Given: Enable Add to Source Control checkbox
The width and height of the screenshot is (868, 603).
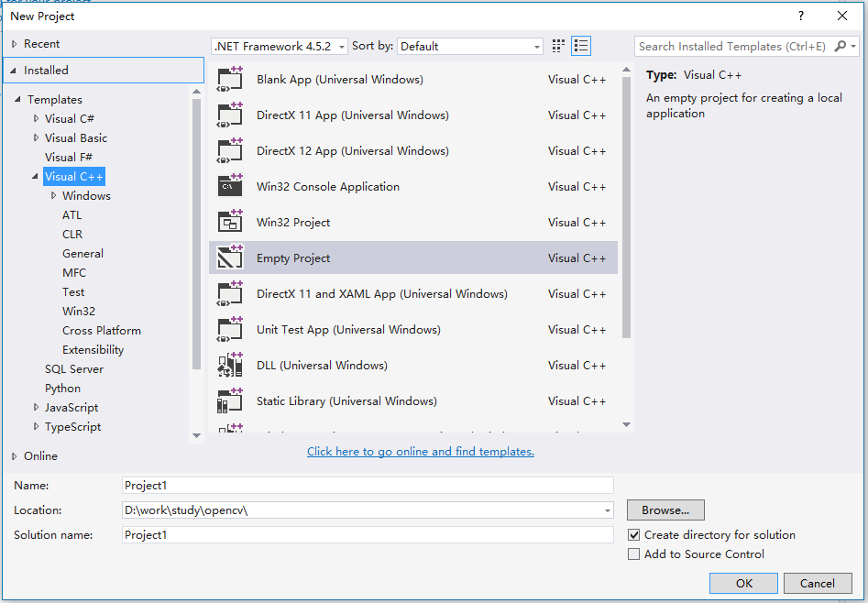Looking at the screenshot, I should [634, 554].
